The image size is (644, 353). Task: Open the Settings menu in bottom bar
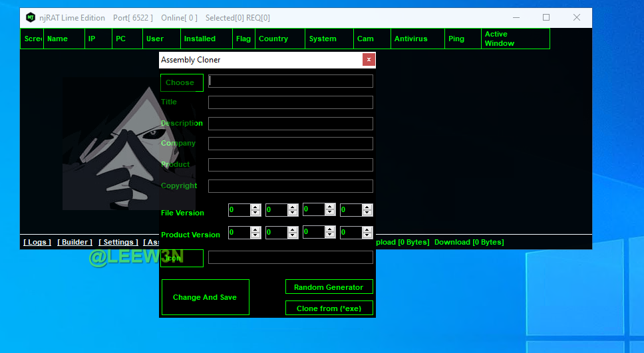[118, 242]
